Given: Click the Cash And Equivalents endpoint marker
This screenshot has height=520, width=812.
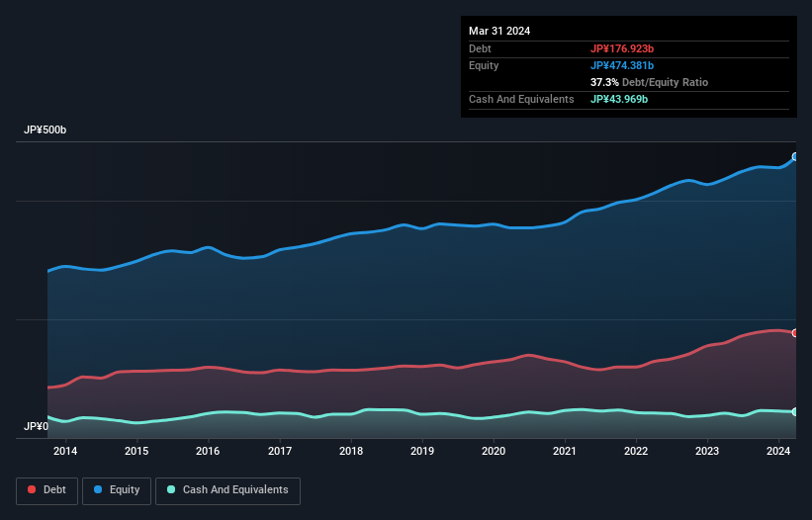Looking at the screenshot, I should [795, 412].
